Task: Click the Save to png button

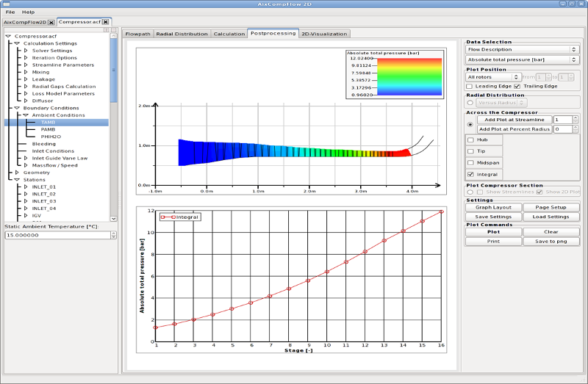Action: [x=551, y=241]
